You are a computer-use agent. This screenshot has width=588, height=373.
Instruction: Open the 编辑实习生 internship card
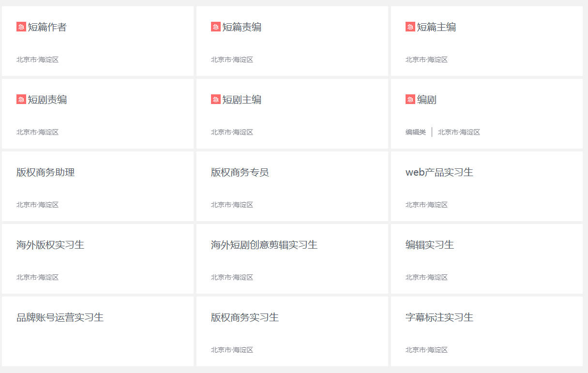[x=429, y=245]
